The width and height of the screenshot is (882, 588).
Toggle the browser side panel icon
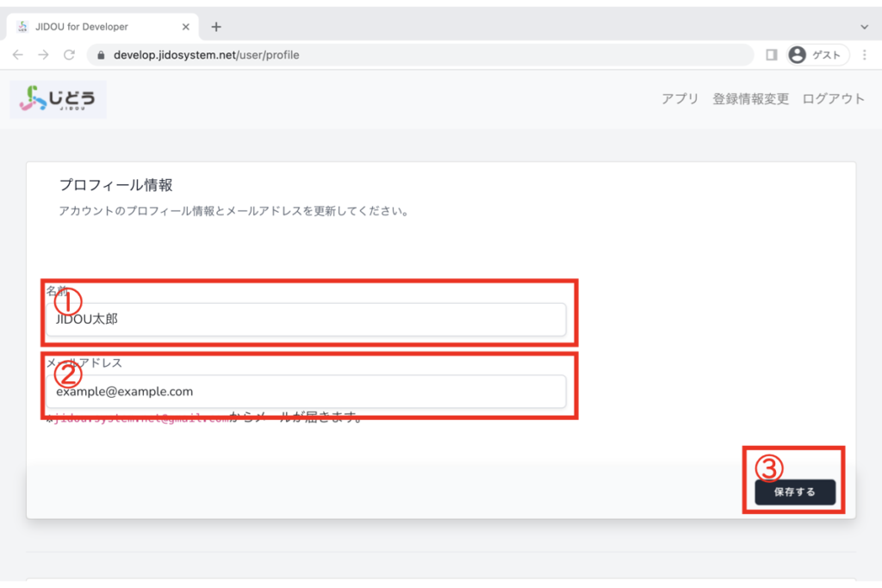pyautogui.click(x=771, y=55)
